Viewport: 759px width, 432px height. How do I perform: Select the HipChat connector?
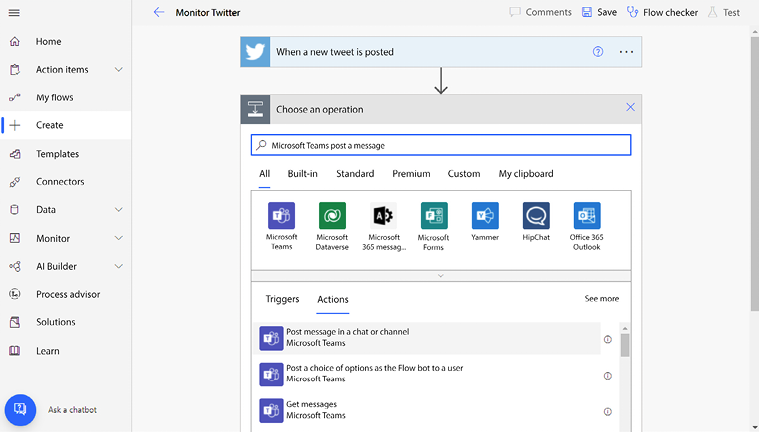[536, 222]
